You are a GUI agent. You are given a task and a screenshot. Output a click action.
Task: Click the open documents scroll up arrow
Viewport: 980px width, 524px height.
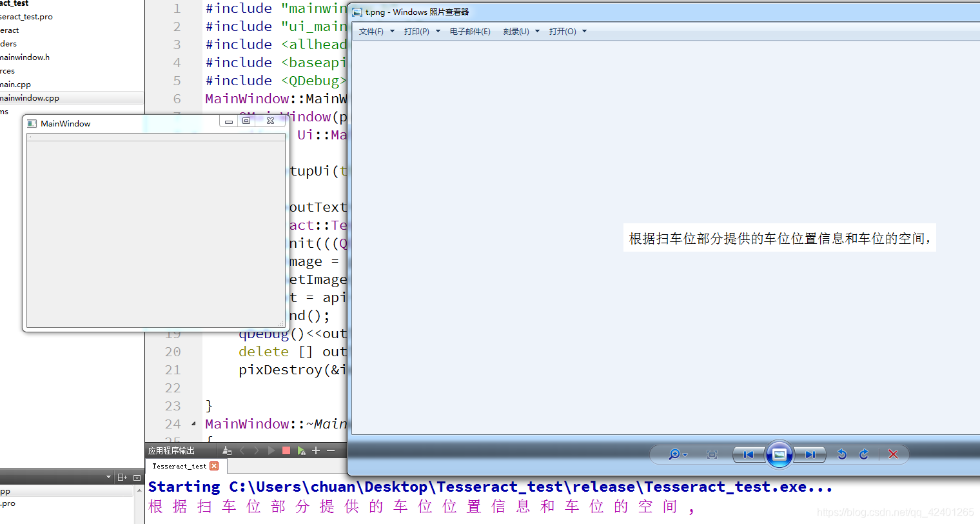[139, 491]
